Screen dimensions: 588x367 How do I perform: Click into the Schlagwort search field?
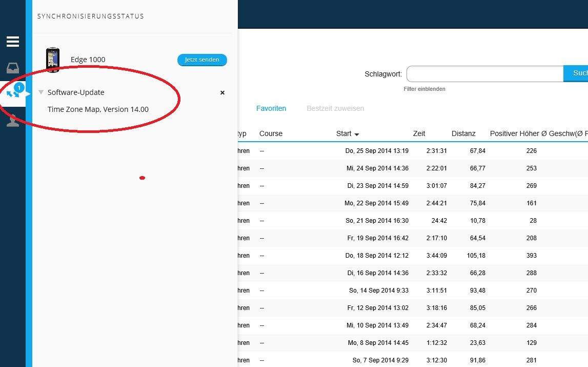tap(484, 74)
